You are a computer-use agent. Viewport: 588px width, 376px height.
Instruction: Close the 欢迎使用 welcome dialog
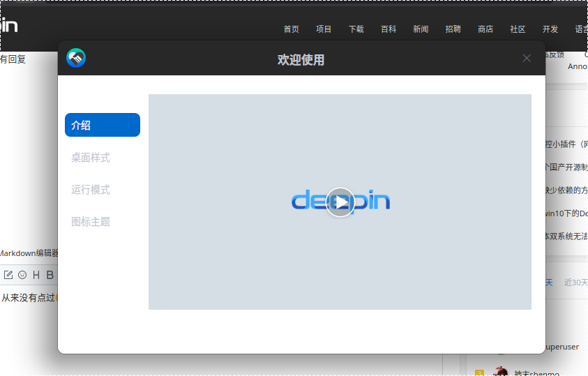[x=527, y=58]
